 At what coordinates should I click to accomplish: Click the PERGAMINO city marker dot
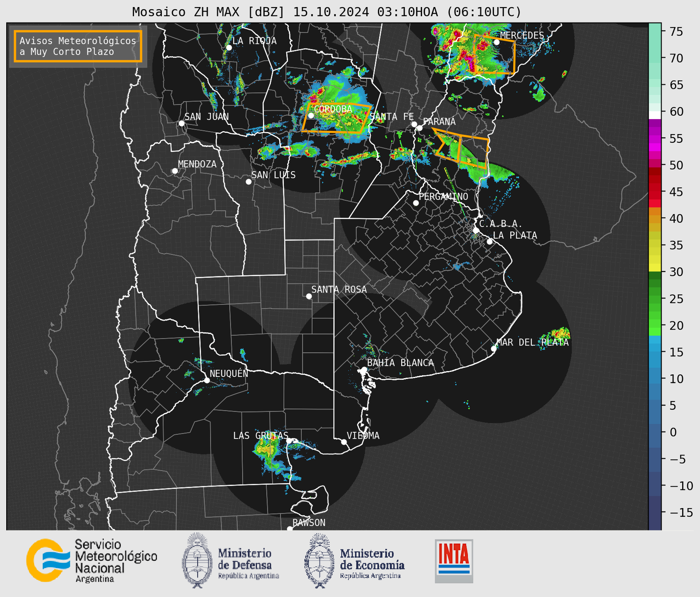pyautogui.click(x=416, y=203)
